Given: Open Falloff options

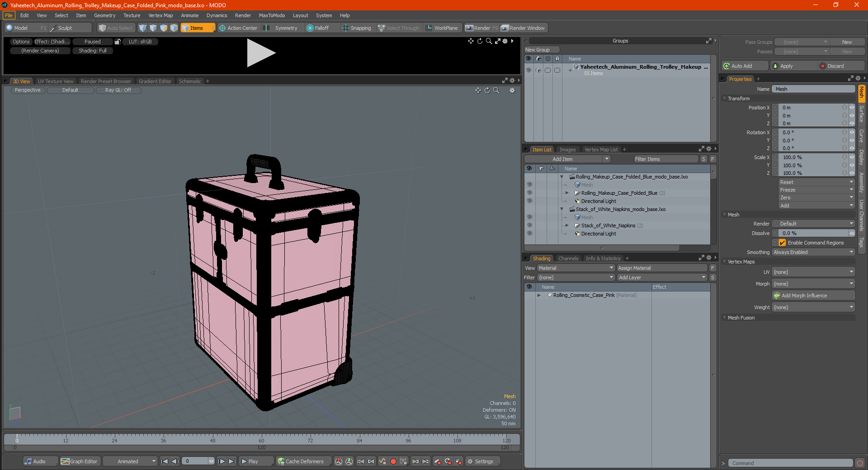Looking at the screenshot, I should 318,28.
